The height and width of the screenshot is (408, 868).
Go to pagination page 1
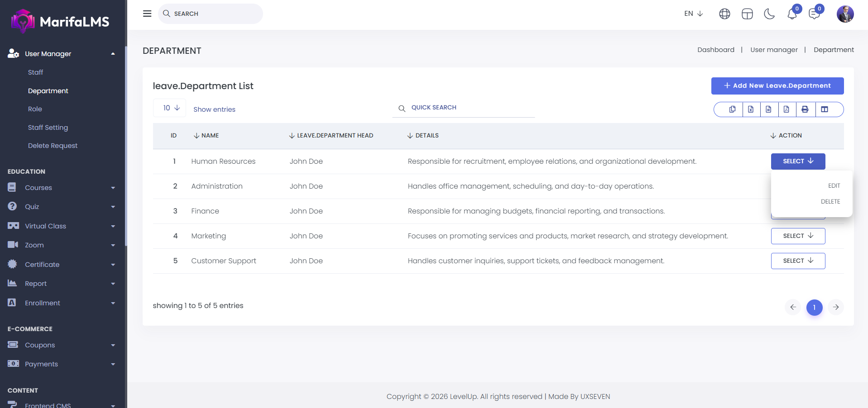(814, 308)
